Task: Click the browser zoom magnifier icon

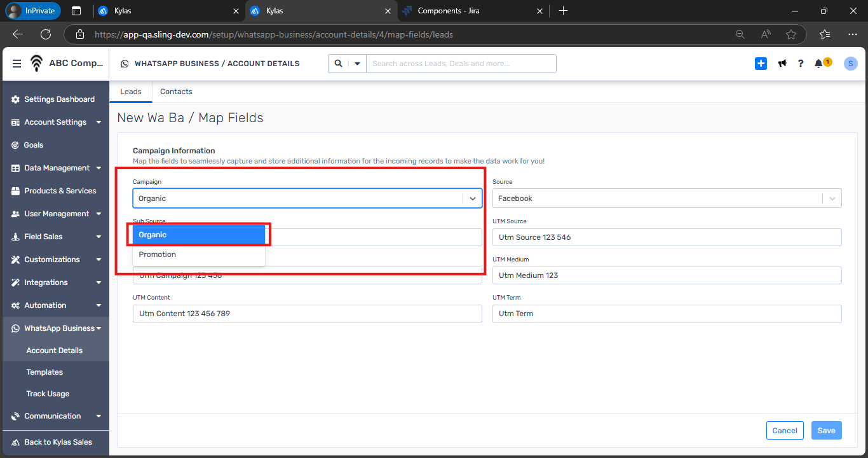Action: [740, 34]
